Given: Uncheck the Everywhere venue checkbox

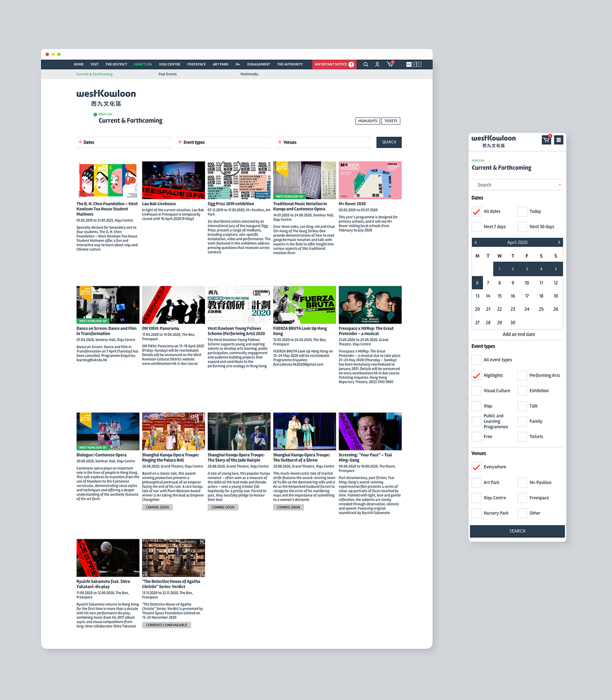Looking at the screenshot, I should click(476, 467).
